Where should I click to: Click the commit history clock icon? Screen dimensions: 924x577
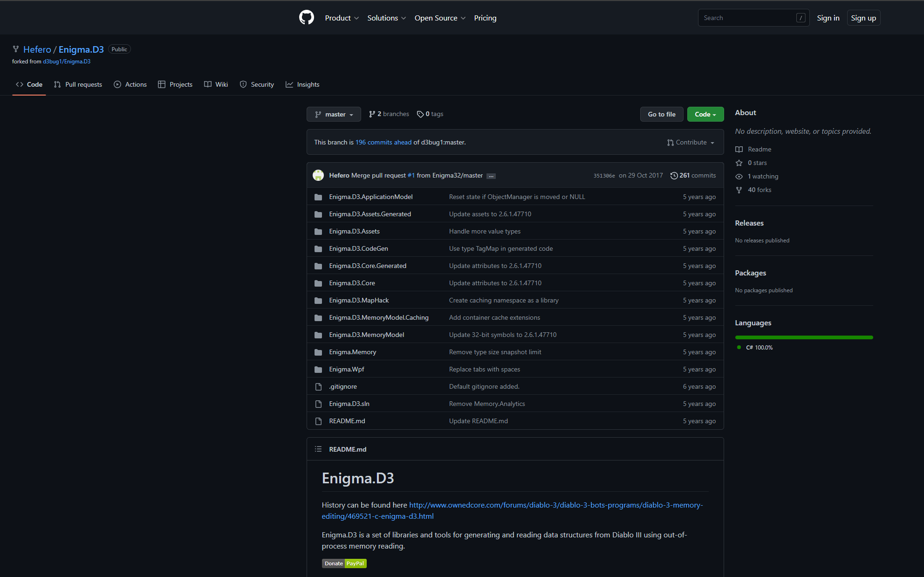click(x=674, y=175)
